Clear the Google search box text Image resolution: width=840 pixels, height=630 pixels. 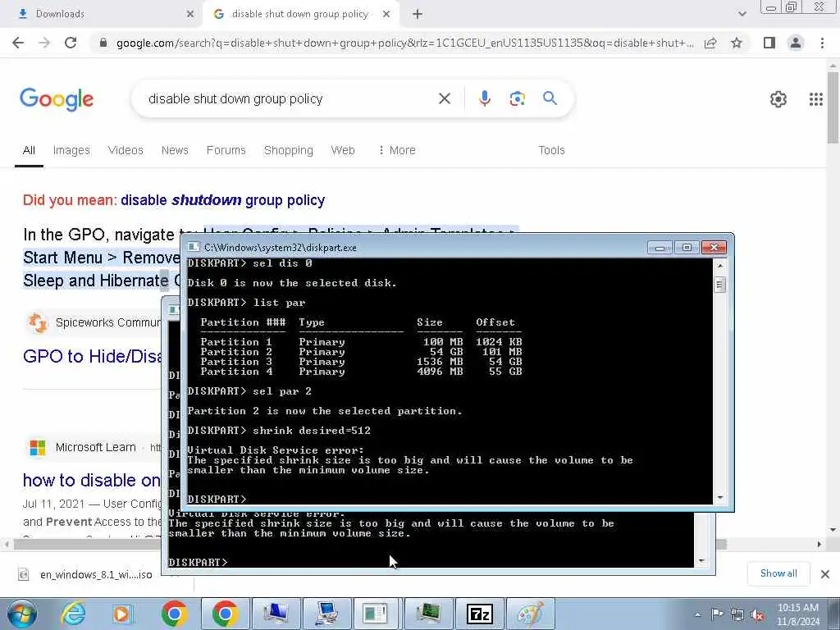click(444, 98)
